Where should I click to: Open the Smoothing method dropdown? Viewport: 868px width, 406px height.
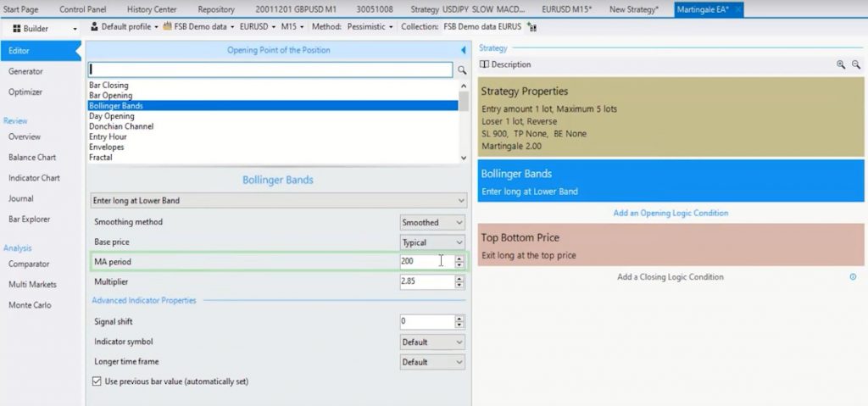[x=432, y=222]
